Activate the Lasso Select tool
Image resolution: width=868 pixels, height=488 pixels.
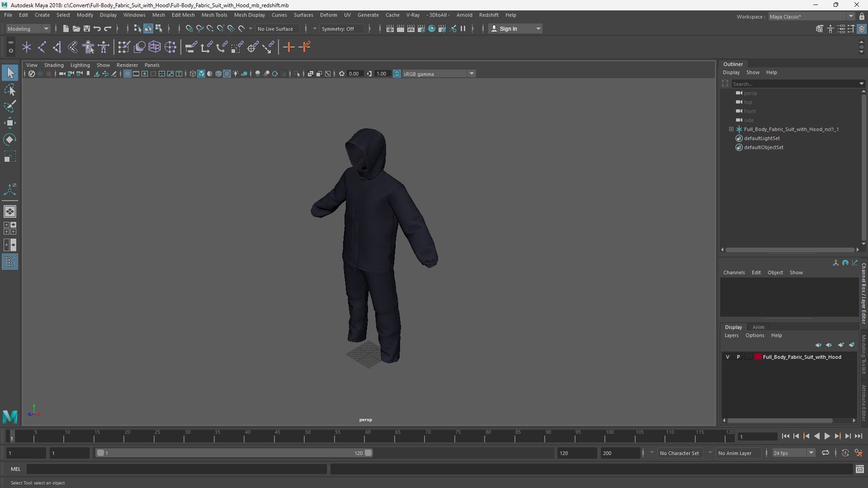[x=10, y=89]
